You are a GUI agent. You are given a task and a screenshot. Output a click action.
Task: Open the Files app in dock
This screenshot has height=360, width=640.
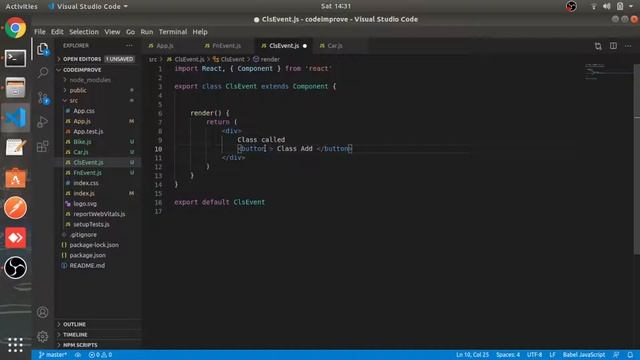coord(16,88)
